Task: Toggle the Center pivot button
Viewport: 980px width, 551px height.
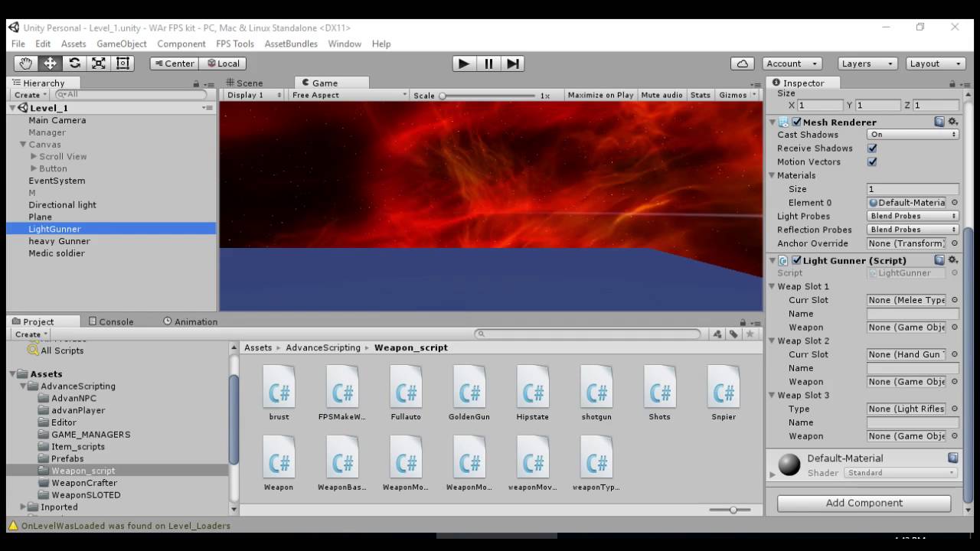Action: (175, 64)
